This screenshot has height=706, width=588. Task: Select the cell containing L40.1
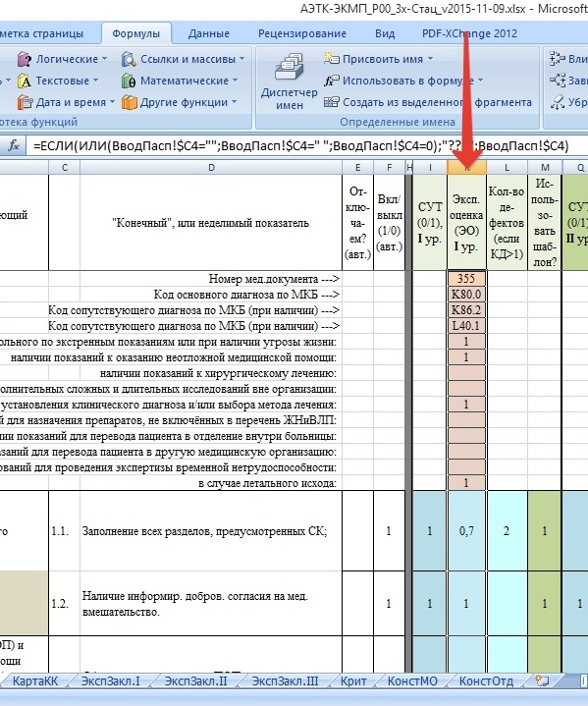pos(466,326)
